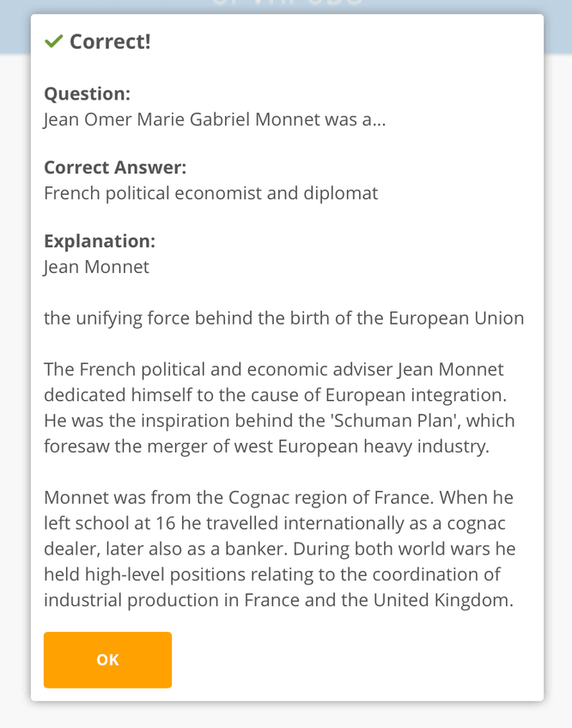Click the "Explanation:" label
Screen dimensions: 572x728
[x=99, y=241]
